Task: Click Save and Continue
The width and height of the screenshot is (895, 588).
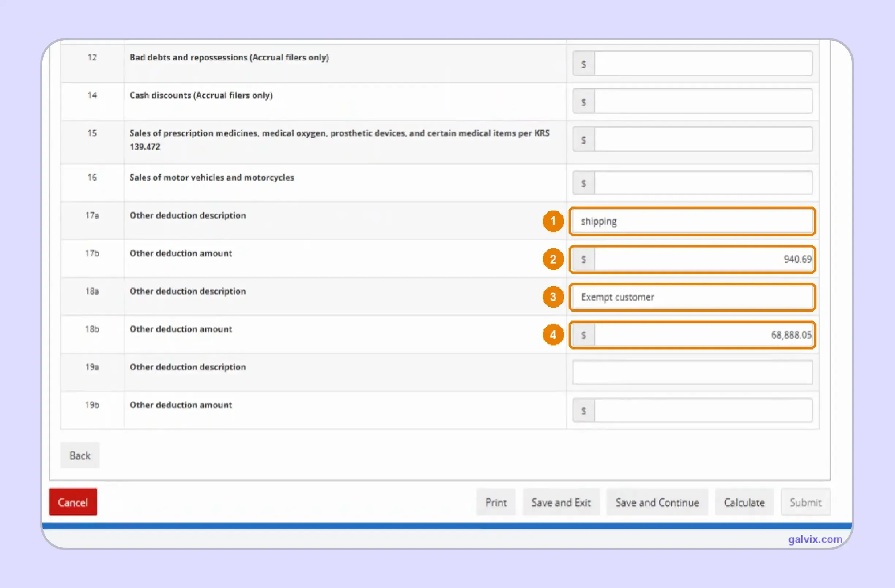Action: coord(657,502)
